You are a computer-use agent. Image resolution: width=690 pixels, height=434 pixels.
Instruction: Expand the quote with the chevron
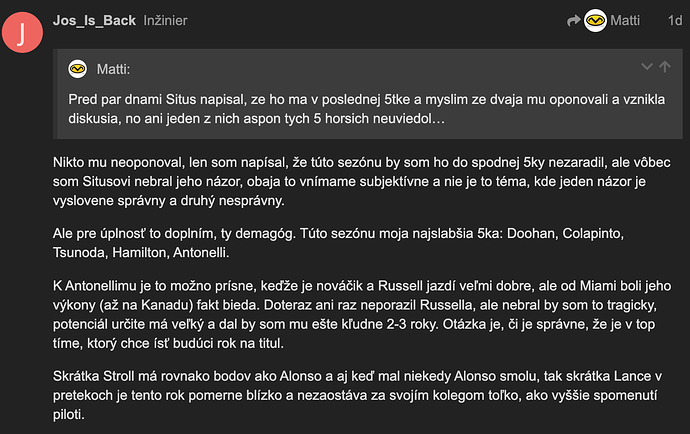pyautogui.click(x=646, y=67)
